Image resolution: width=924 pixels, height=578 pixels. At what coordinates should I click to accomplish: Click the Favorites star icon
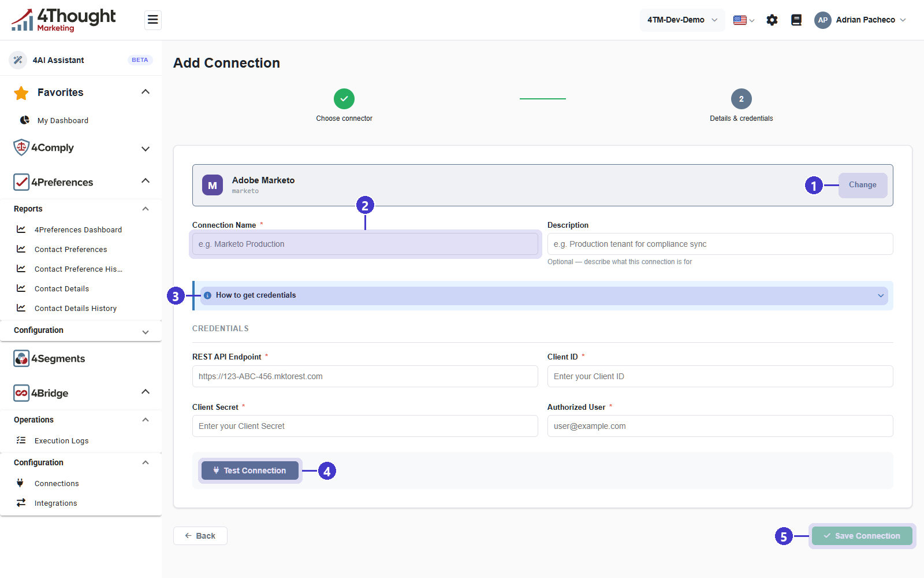(21, 92)
